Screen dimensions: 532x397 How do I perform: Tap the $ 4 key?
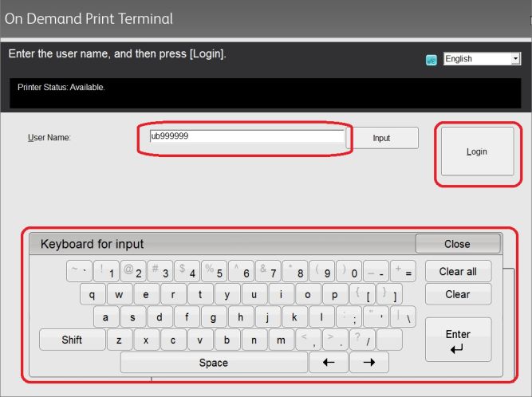187,272
